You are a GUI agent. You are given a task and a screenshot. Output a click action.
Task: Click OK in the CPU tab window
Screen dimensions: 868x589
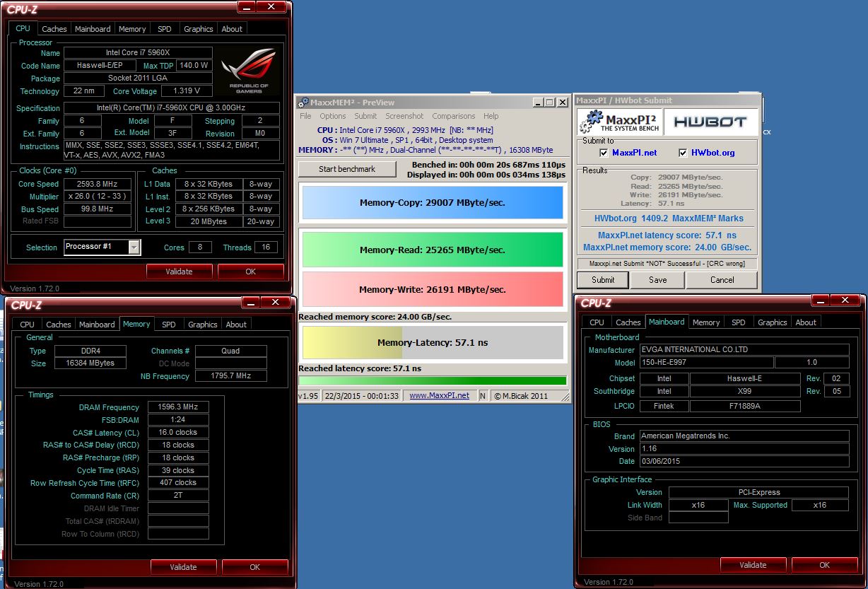[x=250, y=271]
